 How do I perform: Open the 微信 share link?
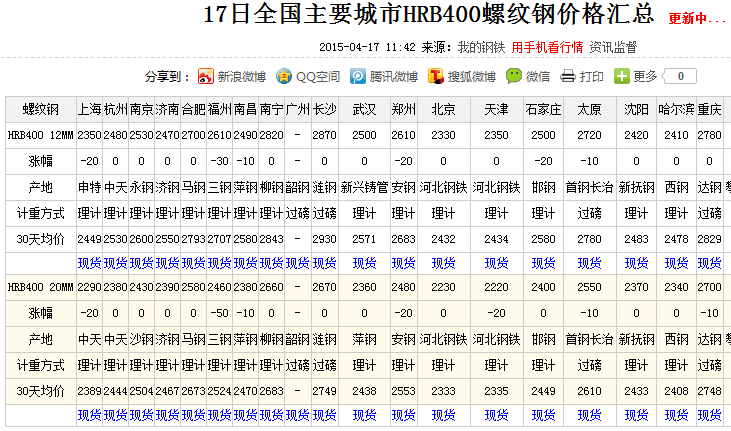pyautogui.click(x=538, y=76)
